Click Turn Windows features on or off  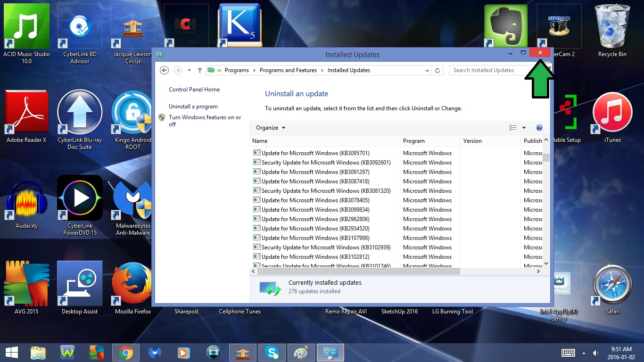(205, 121)
